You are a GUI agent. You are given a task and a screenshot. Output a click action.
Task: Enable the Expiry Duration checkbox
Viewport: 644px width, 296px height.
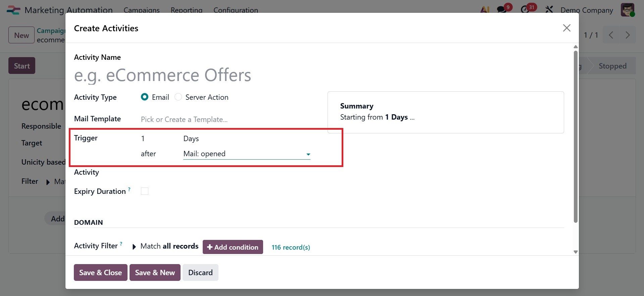click(x=145, y=191)
